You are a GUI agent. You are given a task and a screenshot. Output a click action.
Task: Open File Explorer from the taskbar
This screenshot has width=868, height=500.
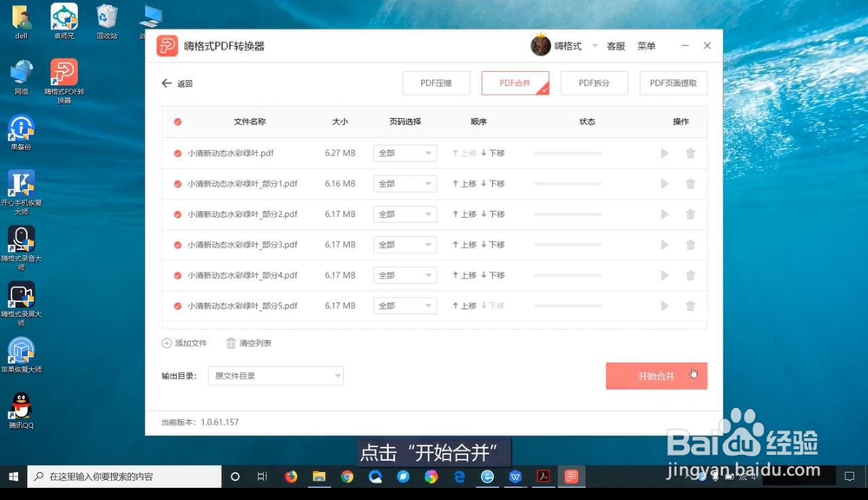[x=319, y=477]
